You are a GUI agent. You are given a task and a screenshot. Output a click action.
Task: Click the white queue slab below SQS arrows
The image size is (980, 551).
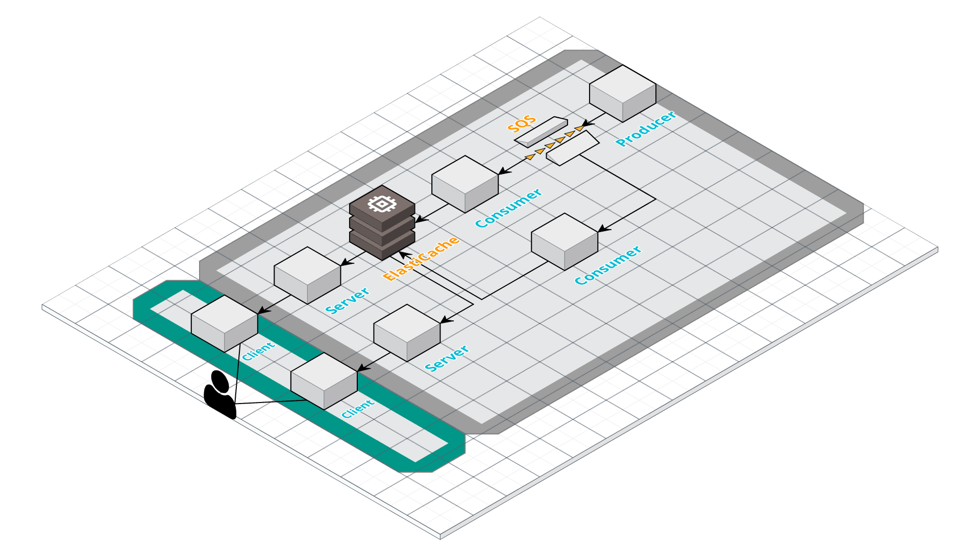573,148
